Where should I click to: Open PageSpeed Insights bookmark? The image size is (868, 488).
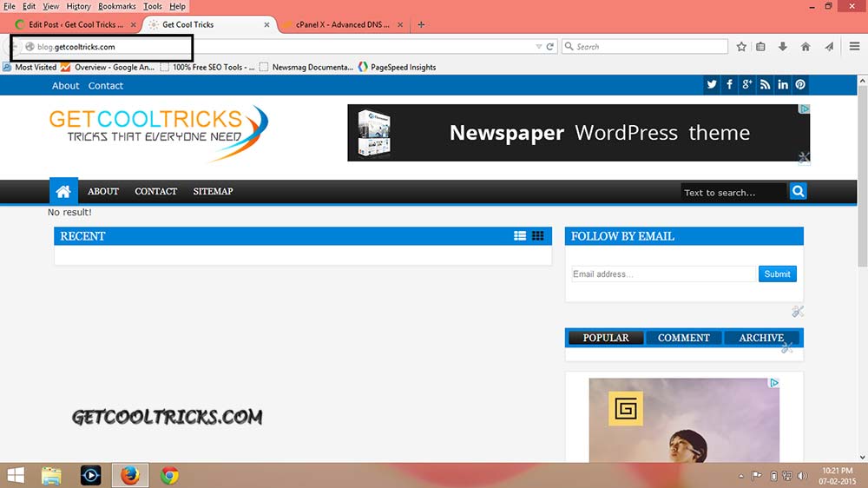[397, 67]
